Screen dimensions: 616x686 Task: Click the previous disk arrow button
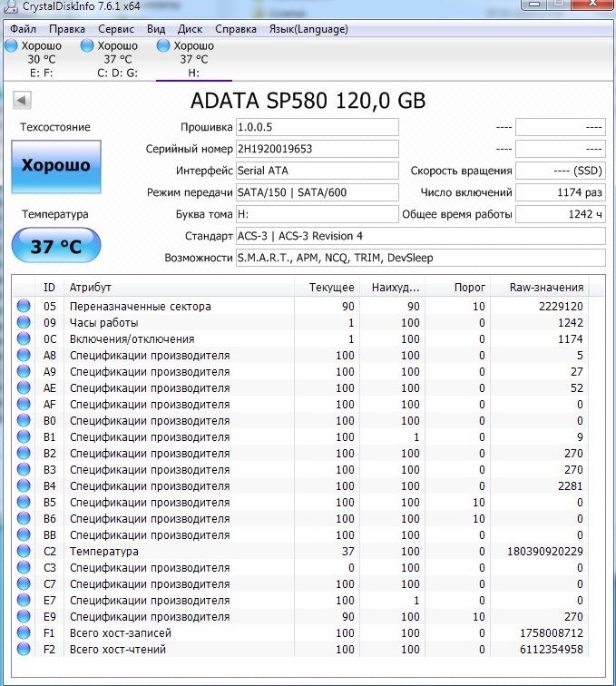pyautogui.click(x=22, y=100)
